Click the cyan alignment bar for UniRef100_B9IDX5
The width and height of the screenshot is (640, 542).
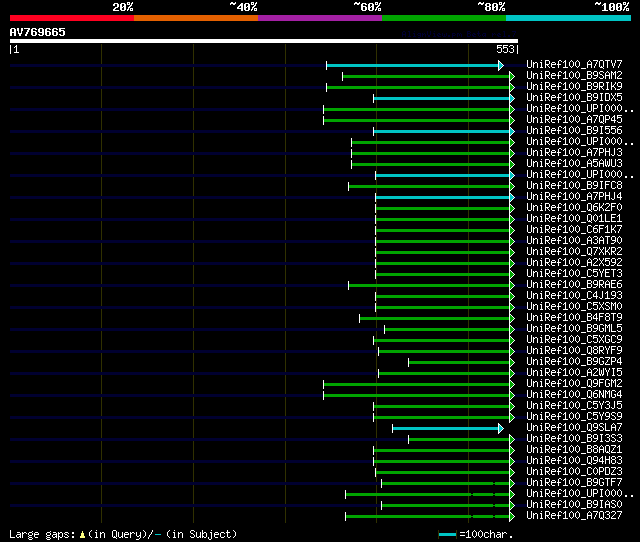pyautogui.click(x=442, y=98)
